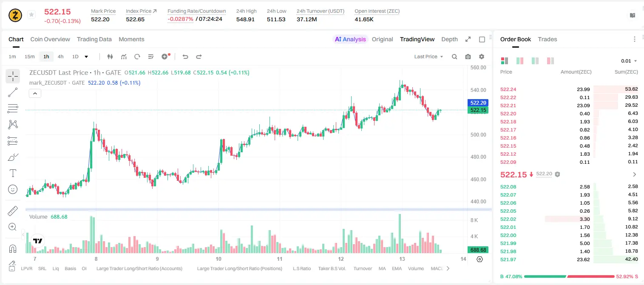The image size is (644, 285).
Task: Switch to the Trades tab
Action: pyautogui.click(x=547, y=39)
